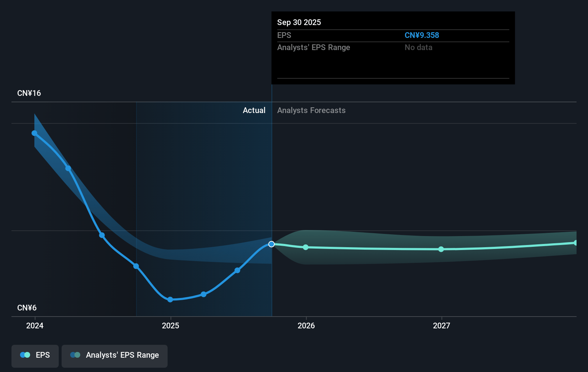
Task: Click the CN¥16 y-axis label
Action: click(x=29, y=93)
